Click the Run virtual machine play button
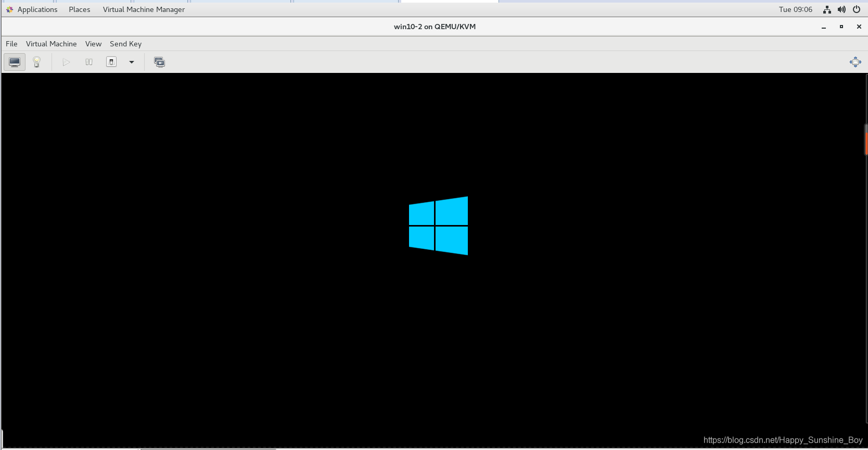 [66, 62]
